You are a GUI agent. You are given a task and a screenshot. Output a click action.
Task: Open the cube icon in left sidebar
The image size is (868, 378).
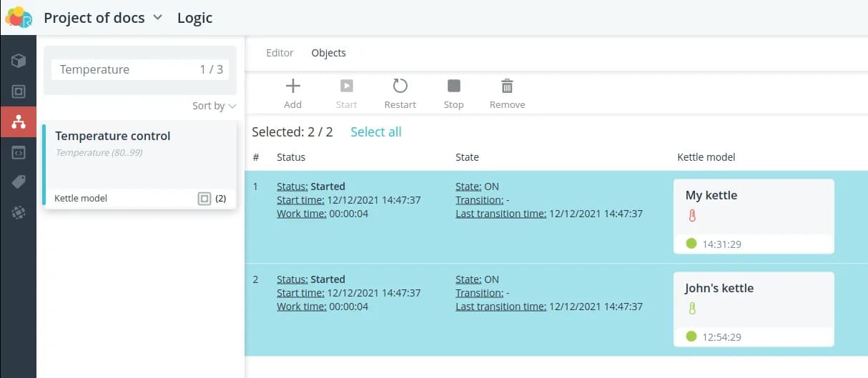(19, 61)
